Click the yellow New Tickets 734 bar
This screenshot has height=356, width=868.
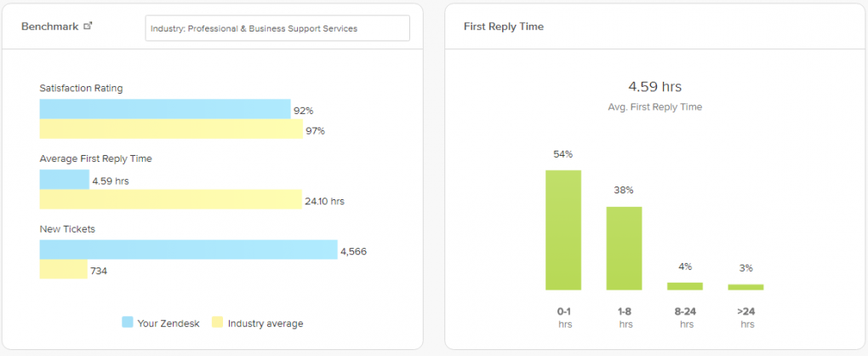click(x=63, y=270)
